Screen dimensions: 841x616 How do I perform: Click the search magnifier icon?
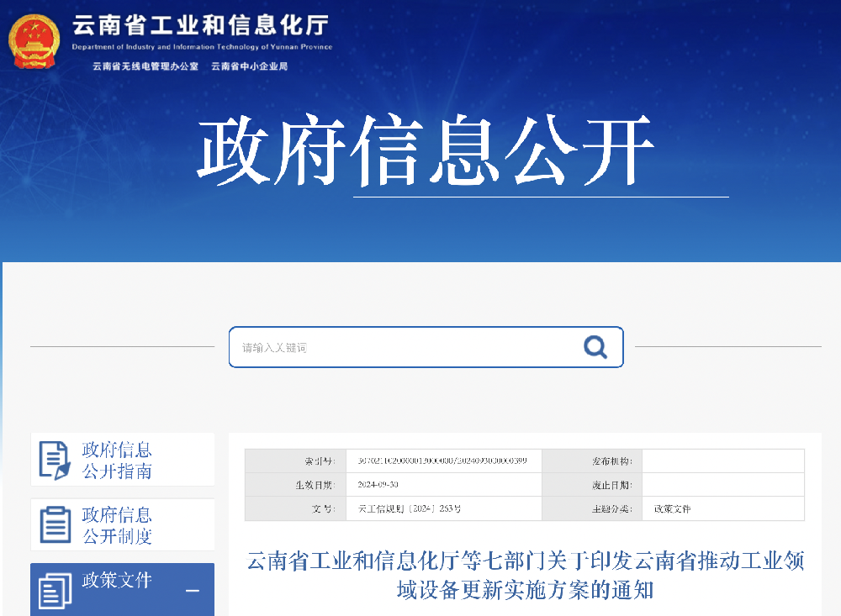click(x=595, y=346)
